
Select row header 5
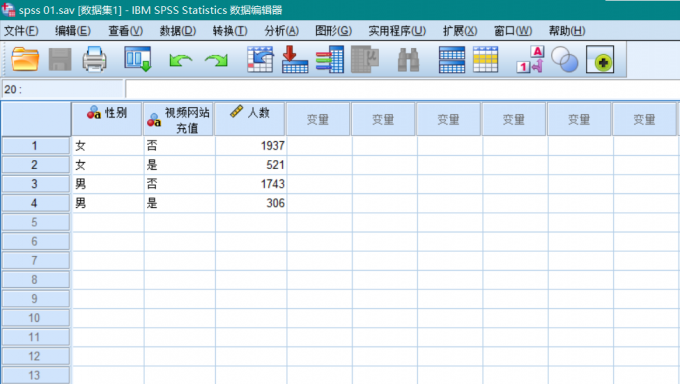pyautogui.click(x=36, y=222)
